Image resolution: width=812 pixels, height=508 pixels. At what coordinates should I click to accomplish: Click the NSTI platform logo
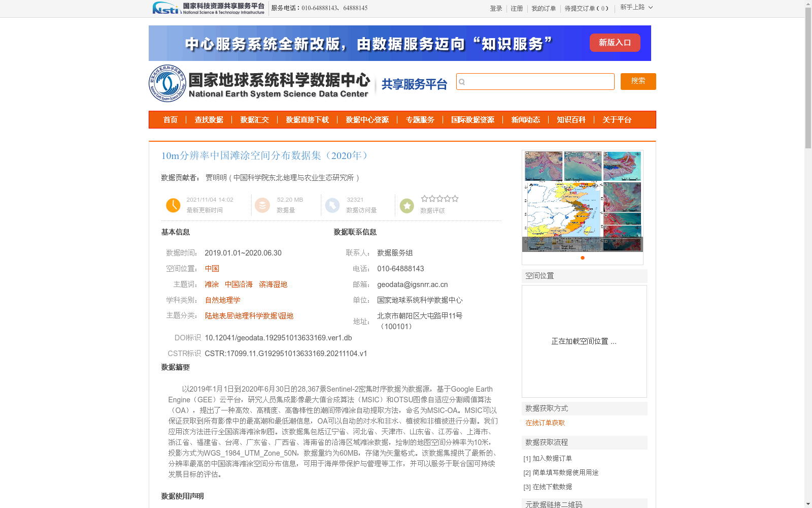(x=209, y=8)
